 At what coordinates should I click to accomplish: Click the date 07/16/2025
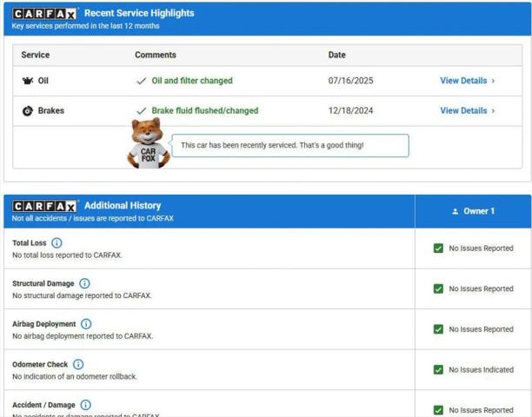point(350,81)
